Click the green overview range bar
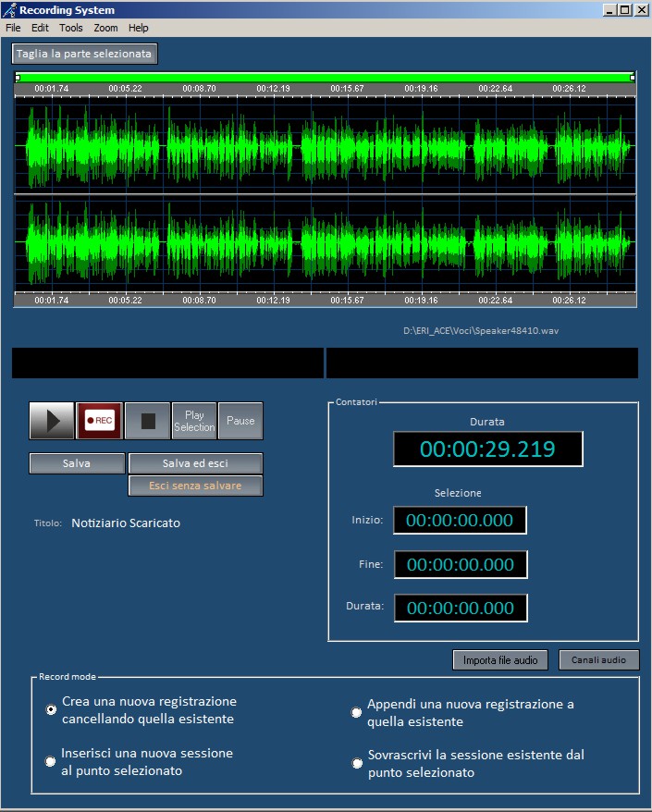This screenshot has height=812, width=652. pos(325,78)
